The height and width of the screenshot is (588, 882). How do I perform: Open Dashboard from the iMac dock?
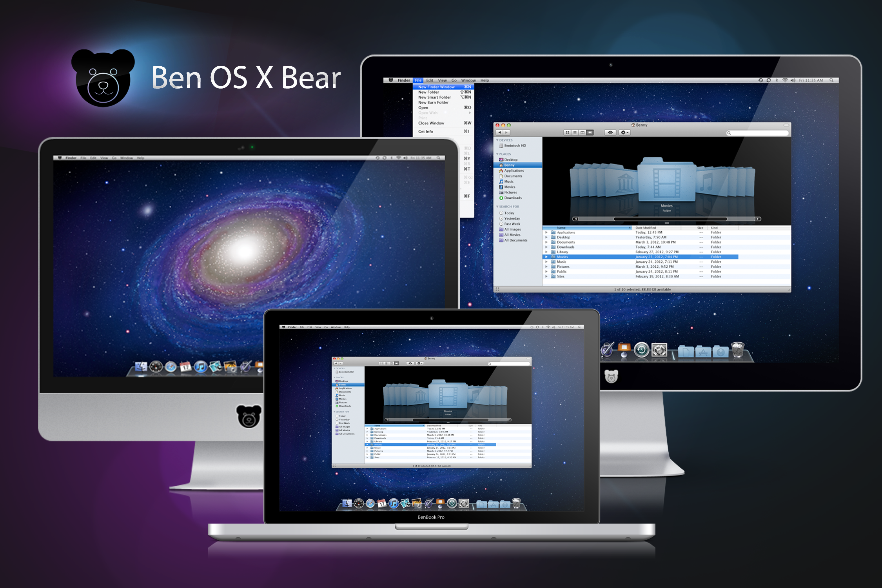pyautogui.click(x=156, y=367)
